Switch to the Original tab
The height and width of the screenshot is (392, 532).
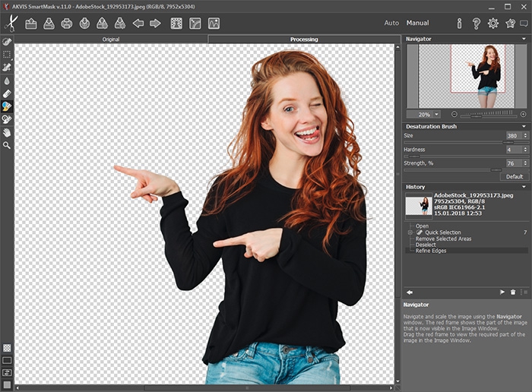(x=111, y=39)
